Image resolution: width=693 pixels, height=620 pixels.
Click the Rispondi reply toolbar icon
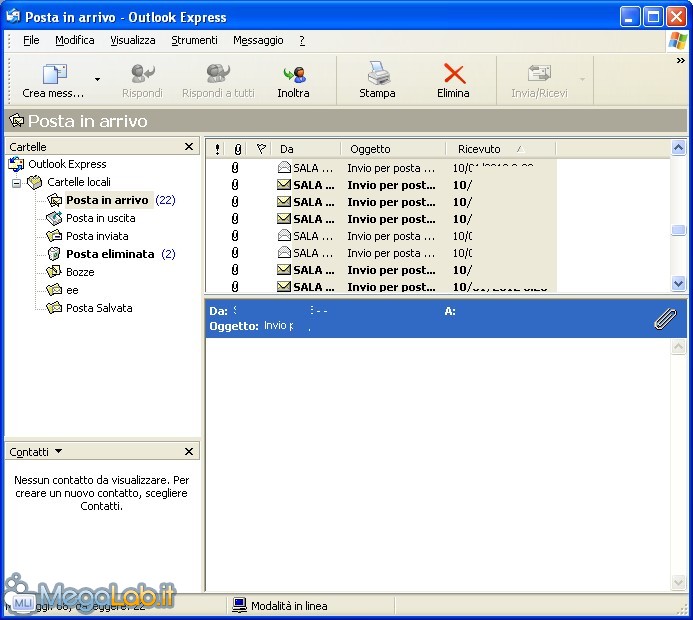click(143, 73)
